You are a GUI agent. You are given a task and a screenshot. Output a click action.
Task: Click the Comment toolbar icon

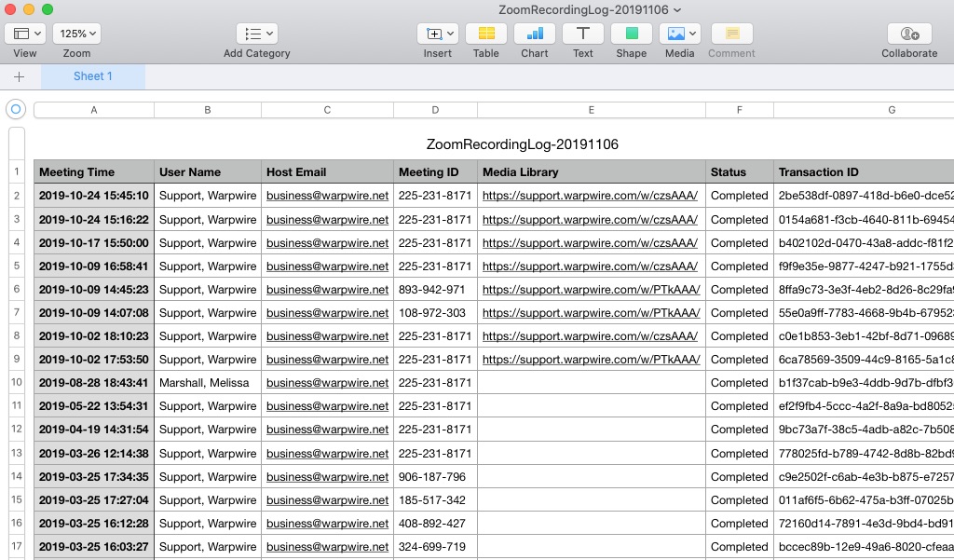pos(732,34)
